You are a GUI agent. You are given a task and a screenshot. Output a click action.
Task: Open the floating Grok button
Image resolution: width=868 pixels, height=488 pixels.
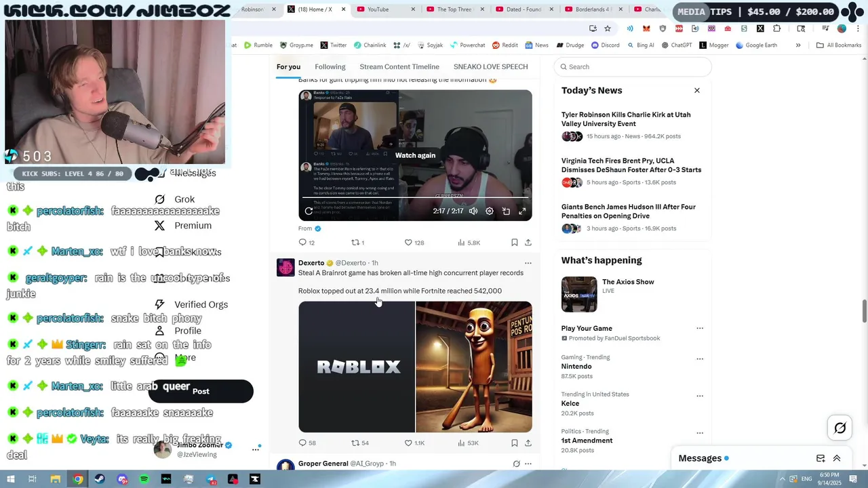(840, 428)
